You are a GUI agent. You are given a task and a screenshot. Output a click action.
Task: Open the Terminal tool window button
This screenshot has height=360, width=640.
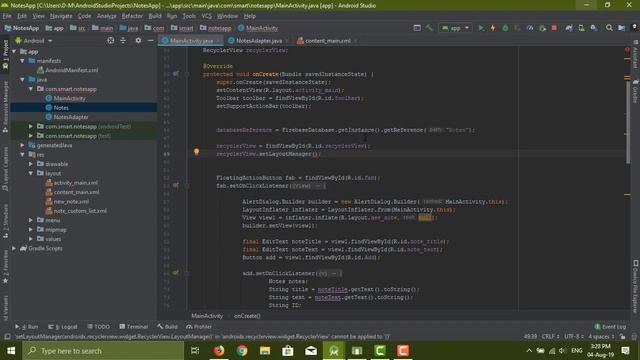click(134, 327)
